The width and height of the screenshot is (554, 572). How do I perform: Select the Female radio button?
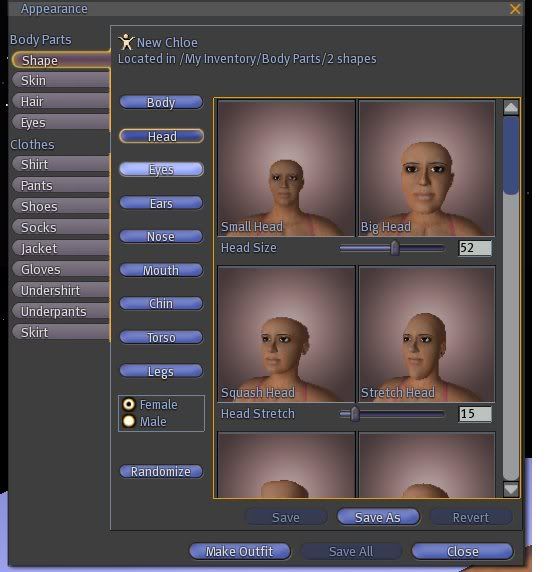click(x=129, y=404)
